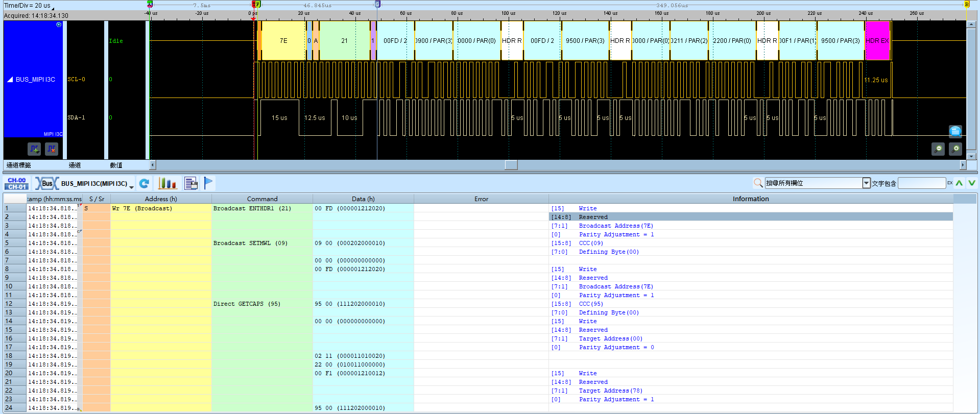Click the 7E address segment in the decoded bus
The image size is (980, 414).
[x=283, y=40]
